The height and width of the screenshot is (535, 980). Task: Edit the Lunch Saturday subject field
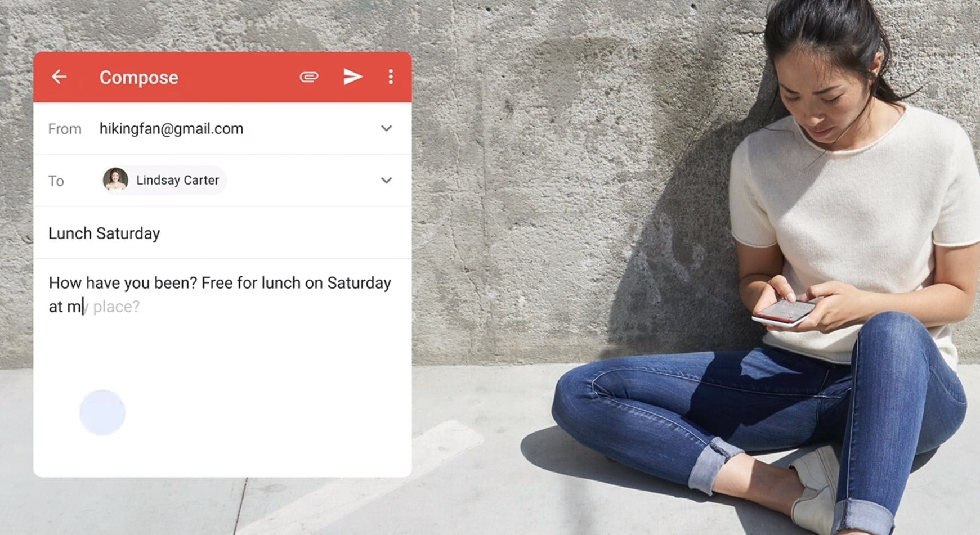(222, 233)
